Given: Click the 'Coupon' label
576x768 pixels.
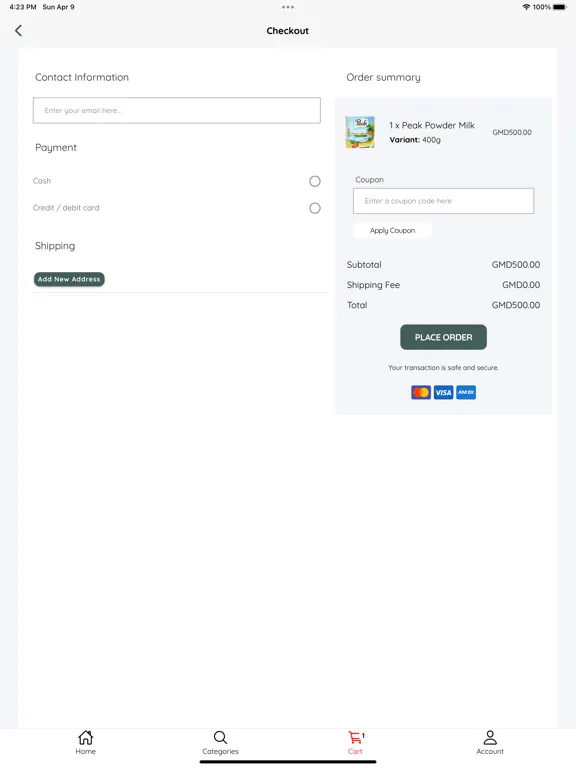Looking at the screenshot, I should (x=369, y=180).
